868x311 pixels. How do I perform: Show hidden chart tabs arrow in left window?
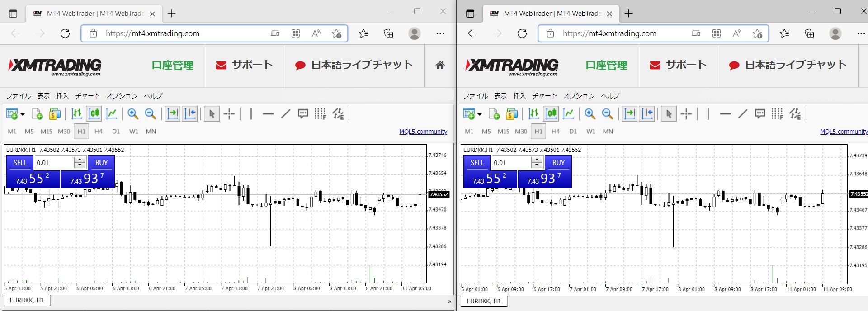click(x=449, y=302)
